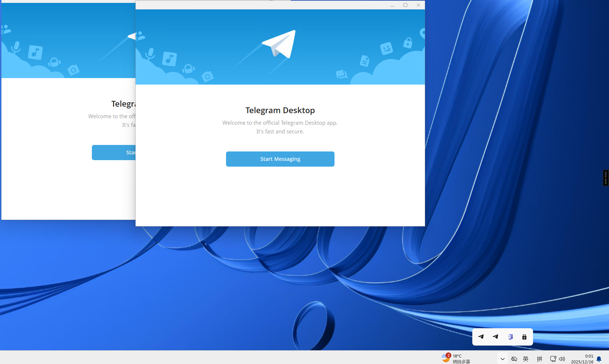This screenshot has height=364, width=609.
Task: Toggle the 英 input language indicator
Action: tap(526, 359)
